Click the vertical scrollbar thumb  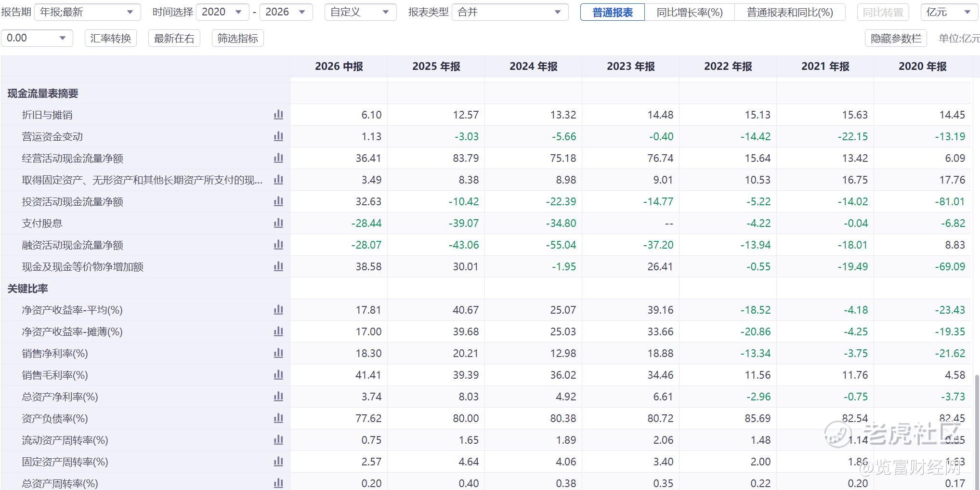pyautogui.click(x=977, y=431)
